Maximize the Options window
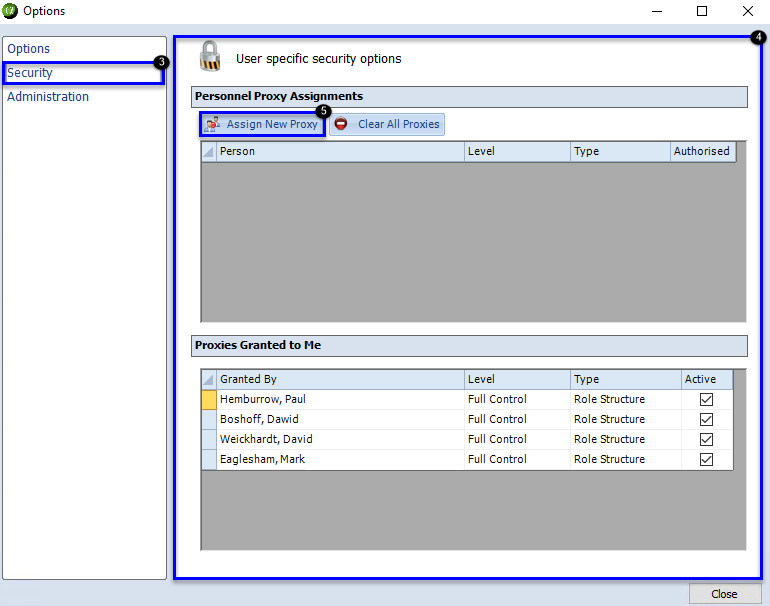The height and width of the screenshot is (606, 770). pyautogui.click(x=702, y=11)
